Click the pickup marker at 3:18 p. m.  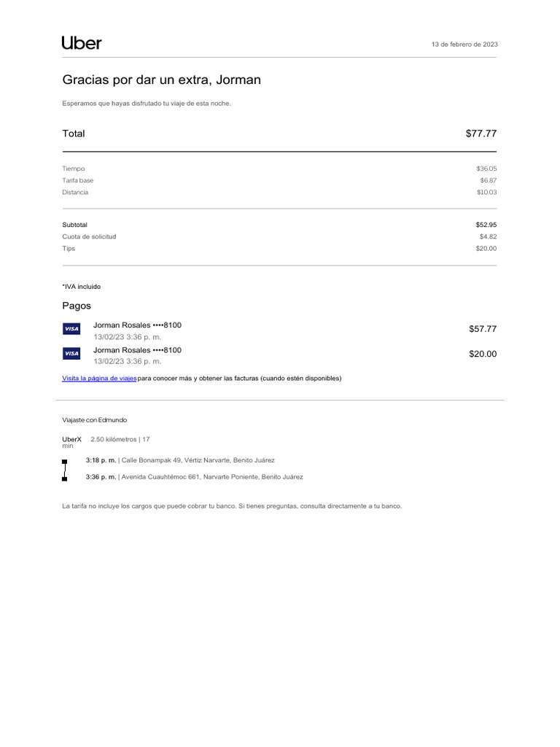pos(65,461)
